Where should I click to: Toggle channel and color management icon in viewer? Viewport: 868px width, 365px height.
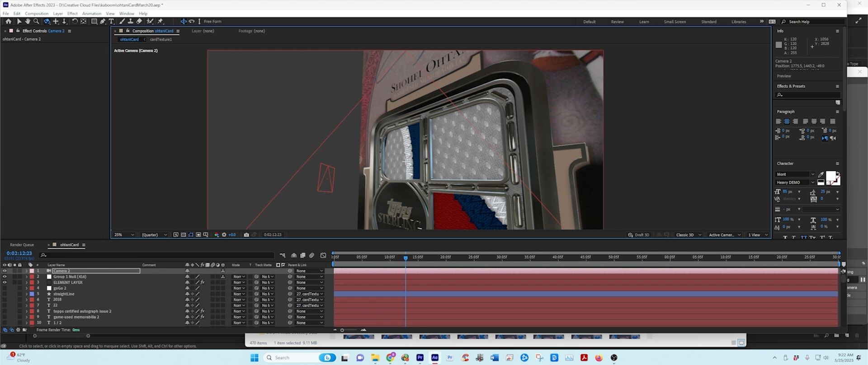[217, 235]
